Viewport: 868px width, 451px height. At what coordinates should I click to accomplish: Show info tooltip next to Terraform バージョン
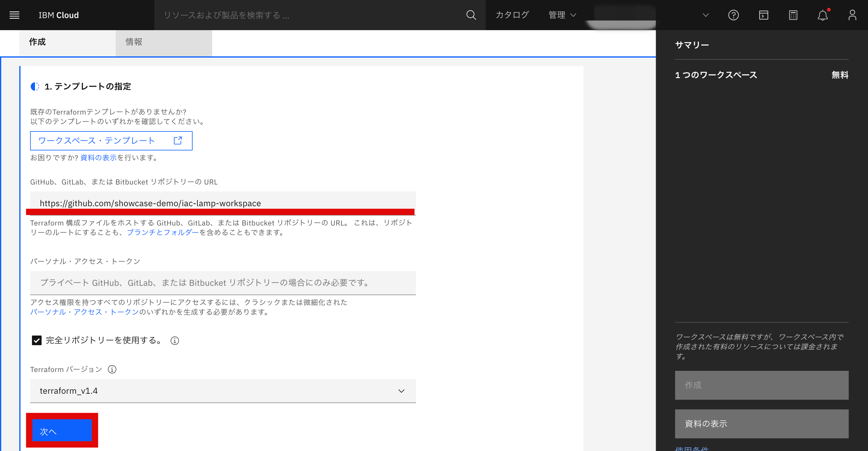click(112, 369)
